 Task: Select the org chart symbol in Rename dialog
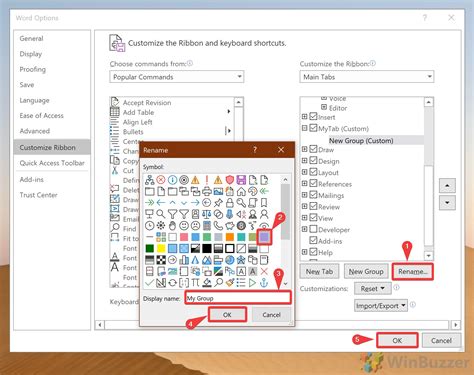150,180
